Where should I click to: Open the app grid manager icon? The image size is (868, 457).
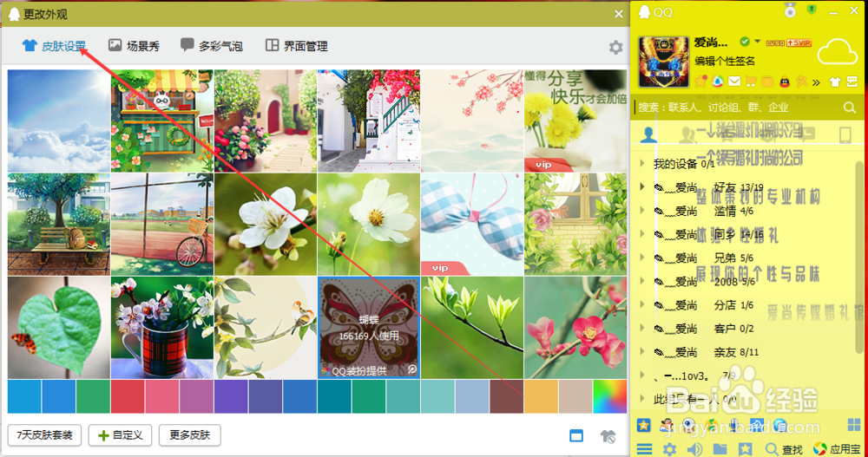click(854, 425)
